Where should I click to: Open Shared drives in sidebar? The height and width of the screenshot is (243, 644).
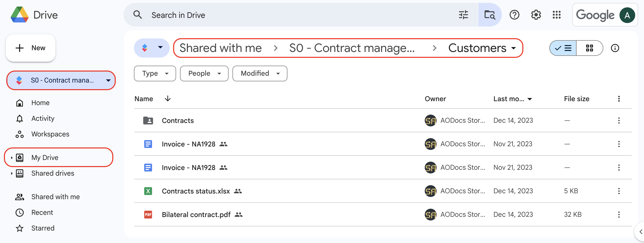(x=53, y=173)
